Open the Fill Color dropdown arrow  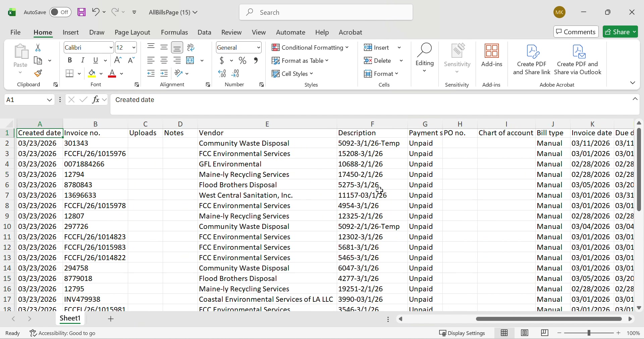coord(101,74)
